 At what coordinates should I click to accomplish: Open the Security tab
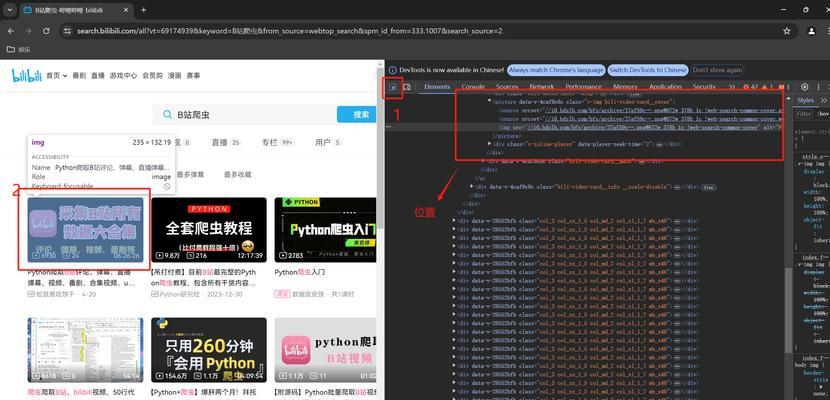tap(704, 87)
